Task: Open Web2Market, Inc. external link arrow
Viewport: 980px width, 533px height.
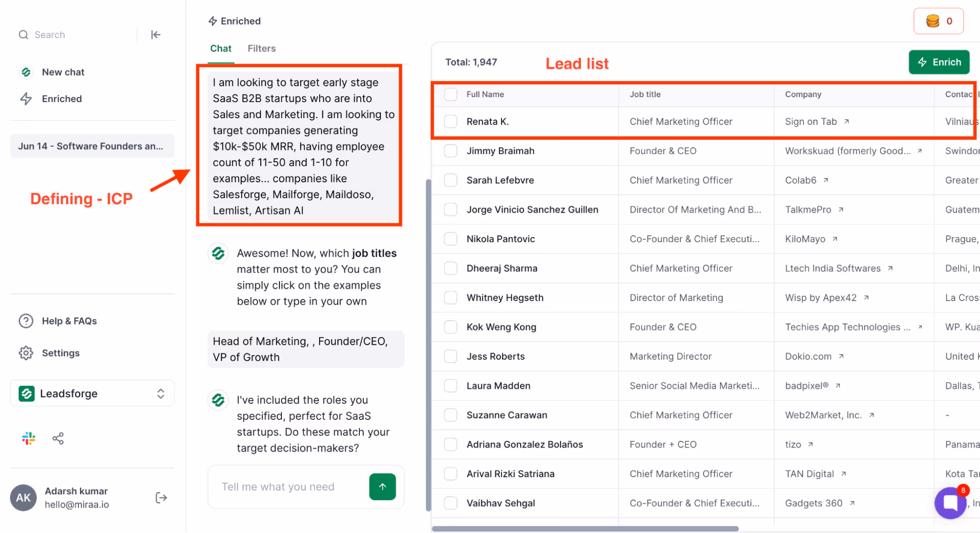Action: point(872,415)
